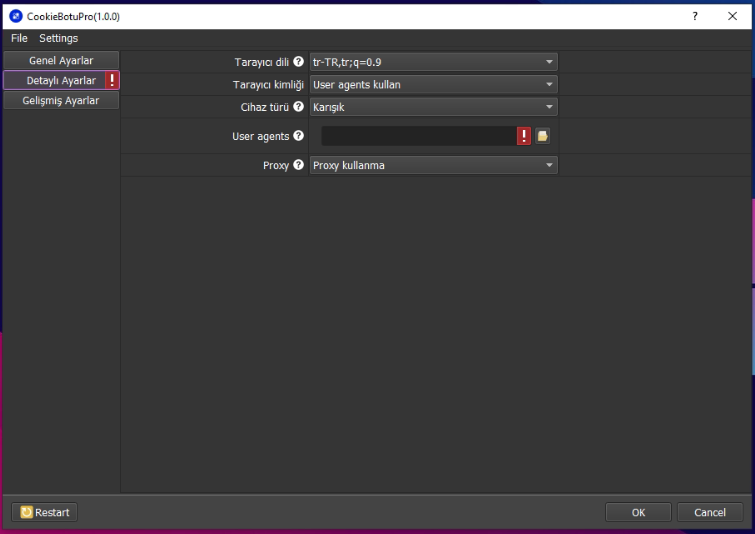Confirm with the OK button
The width and height of the screenshot is (755, 534).
pos(638,512)
